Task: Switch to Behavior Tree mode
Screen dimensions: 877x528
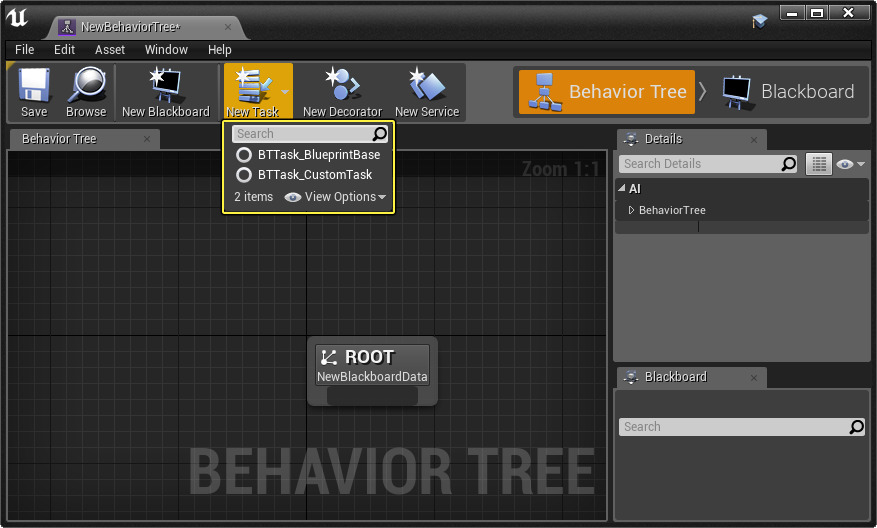Action: (607, 92)
